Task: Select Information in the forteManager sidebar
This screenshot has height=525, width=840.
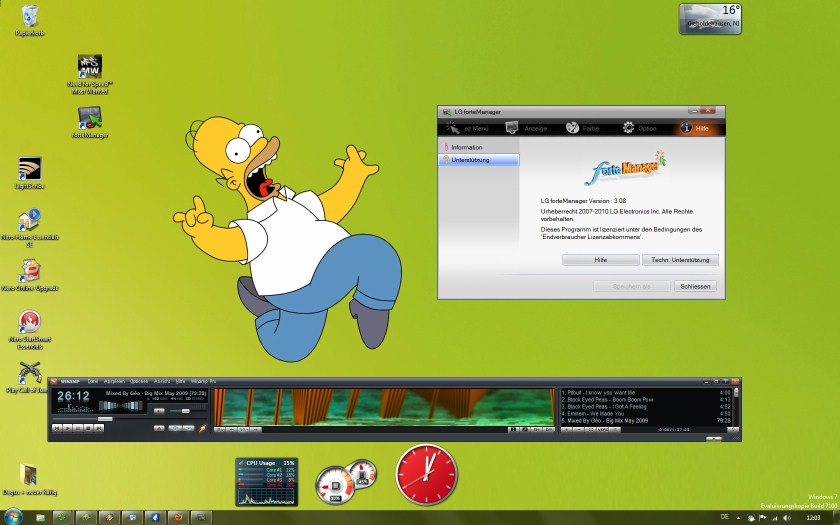Action: (x=467, y=147)
